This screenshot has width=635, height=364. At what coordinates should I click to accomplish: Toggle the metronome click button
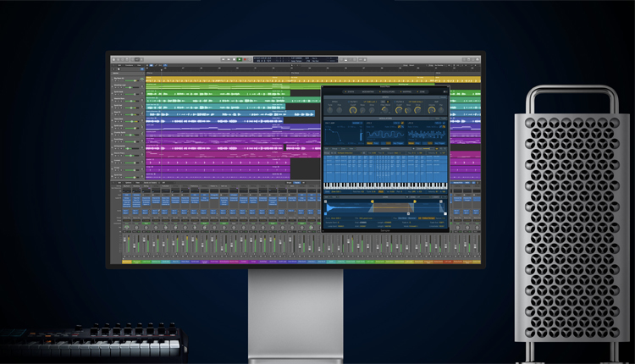tap(365, 59)
